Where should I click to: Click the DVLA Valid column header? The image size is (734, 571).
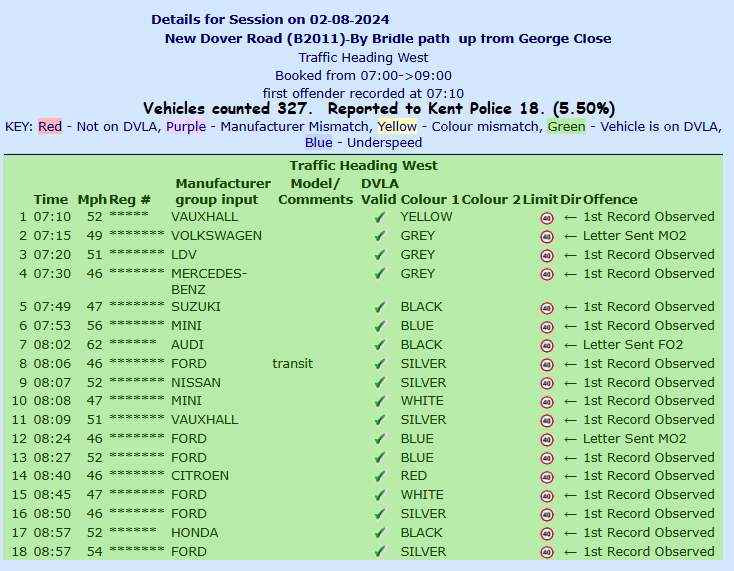[x=379, y=191]
